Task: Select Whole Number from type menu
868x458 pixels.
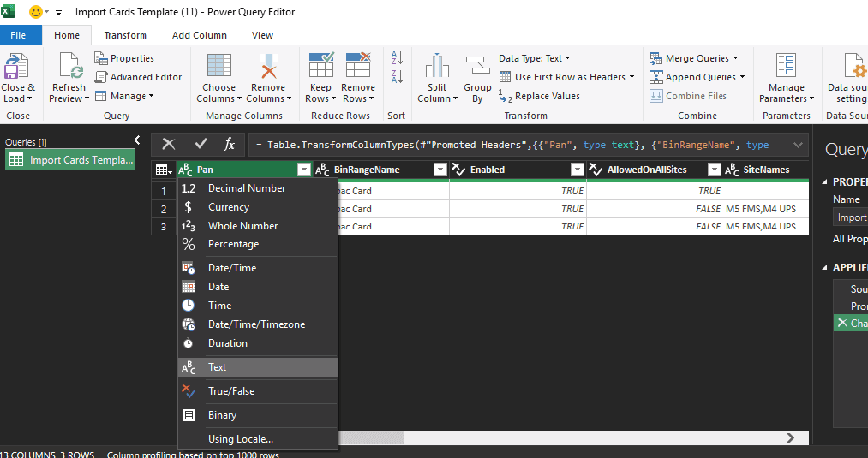Action: click(242, 226)
